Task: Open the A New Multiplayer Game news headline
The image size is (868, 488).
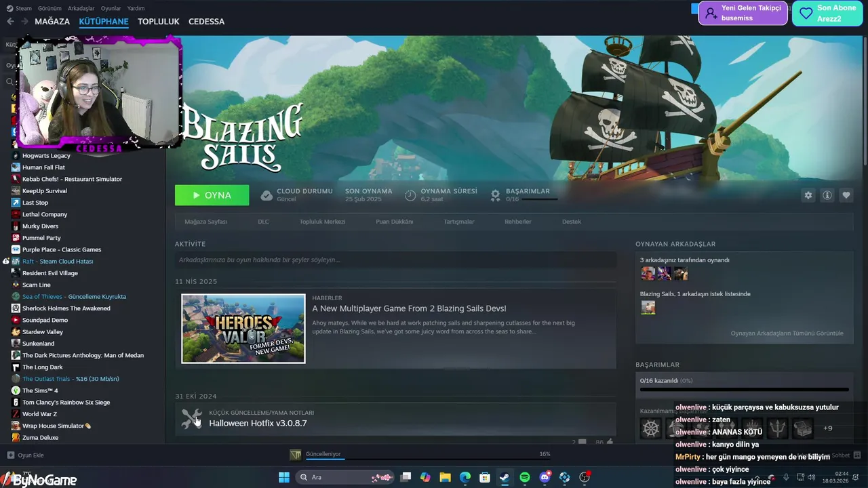Action: pyautogui.click(x=409, y=308)
